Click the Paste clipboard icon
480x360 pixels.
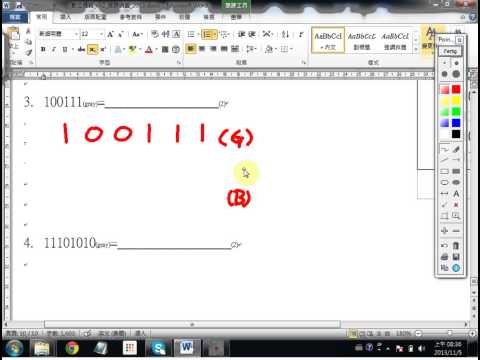coord(14,33)
